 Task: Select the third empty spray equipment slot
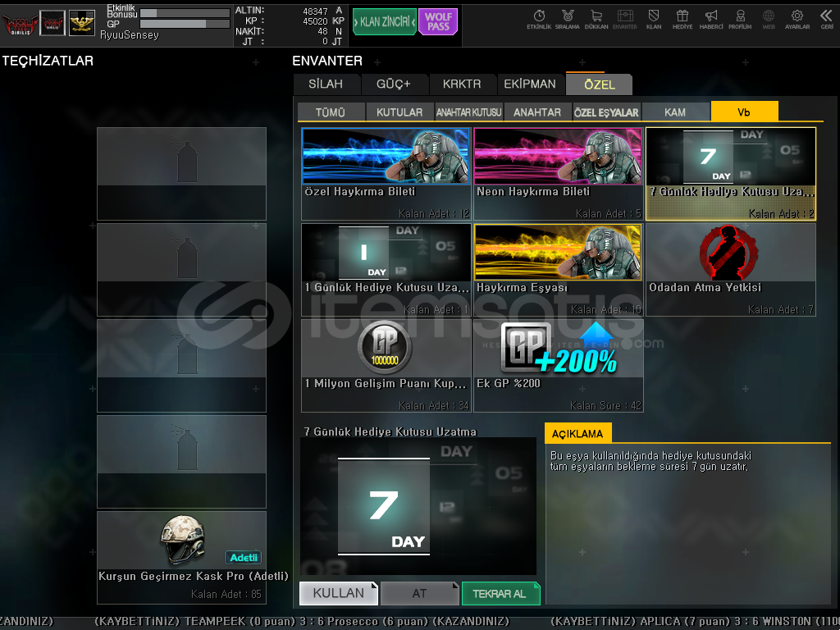[181, 365]
